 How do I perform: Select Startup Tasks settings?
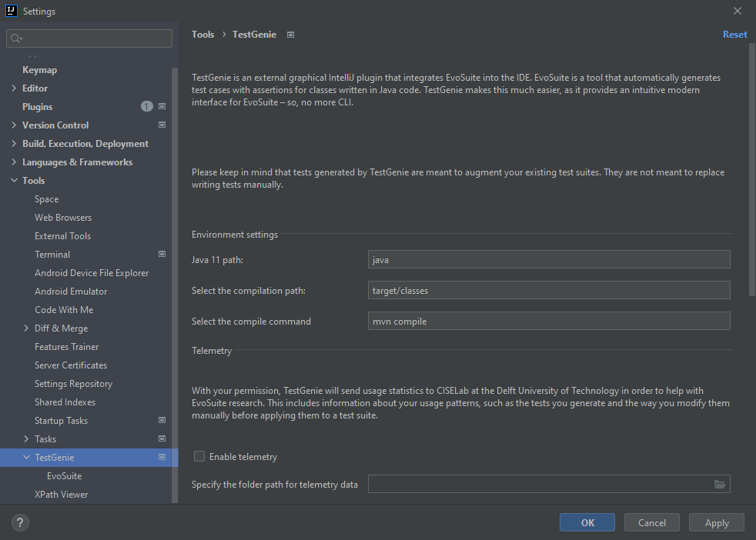point(62,421)
